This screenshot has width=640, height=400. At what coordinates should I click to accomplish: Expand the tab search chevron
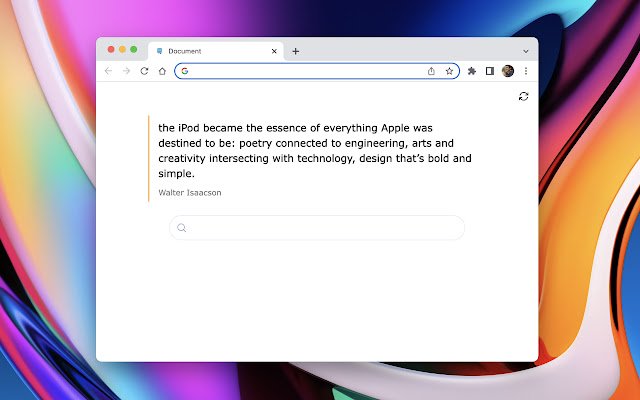[526, 51]
